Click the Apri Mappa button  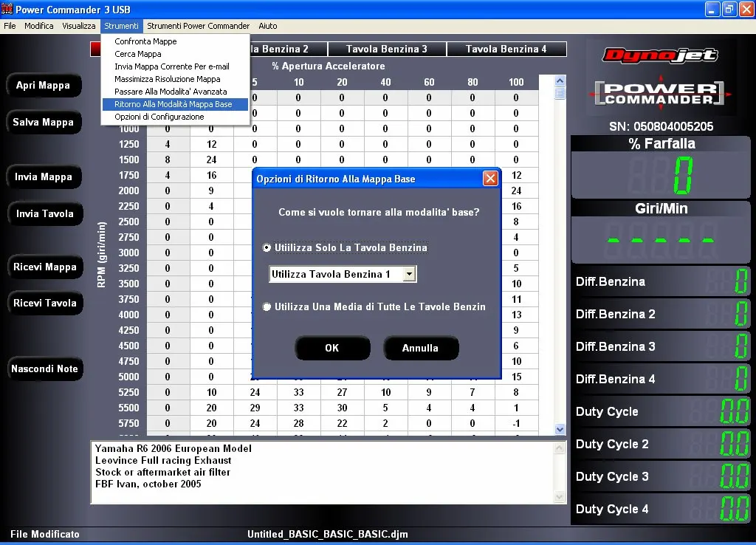click(x=44, y=86)
